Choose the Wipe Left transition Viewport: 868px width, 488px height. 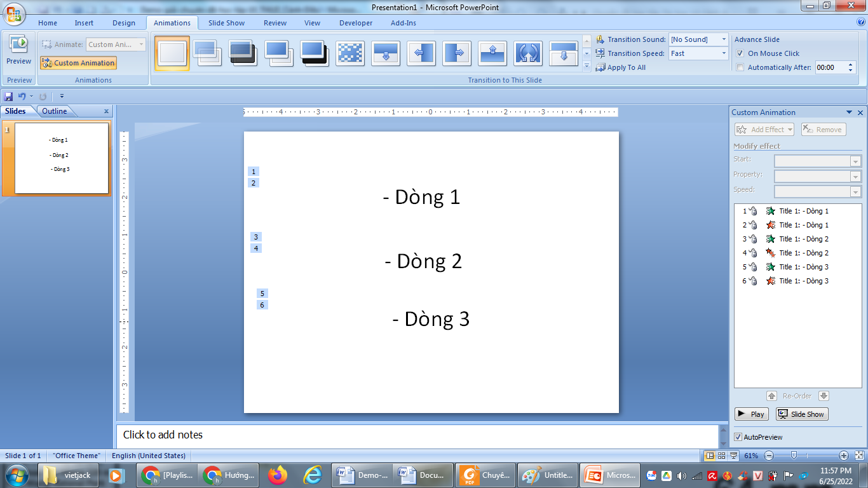coord(421,53)
